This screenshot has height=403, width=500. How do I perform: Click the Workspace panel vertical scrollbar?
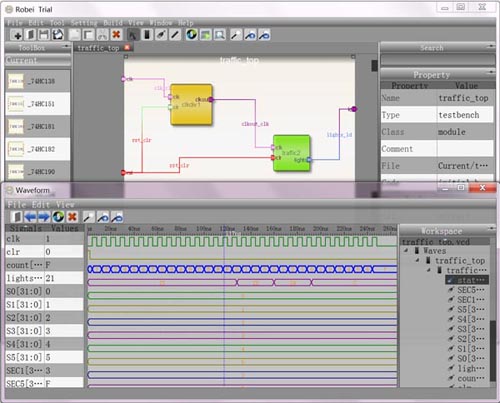coord(493,351)
